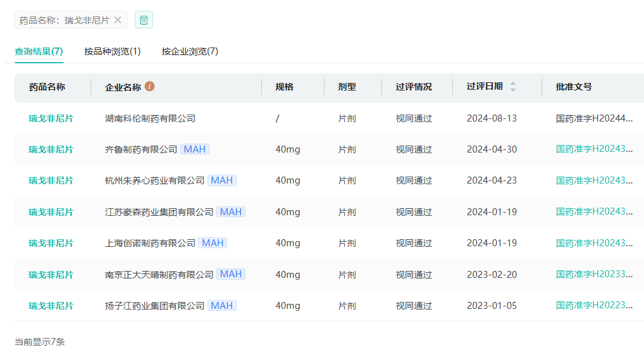
Task: Switch to the 按品种浏览(1) tab
Action: (112, 51)
